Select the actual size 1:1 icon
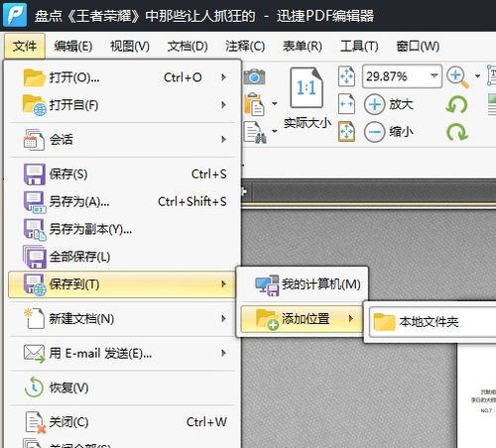 307,87
